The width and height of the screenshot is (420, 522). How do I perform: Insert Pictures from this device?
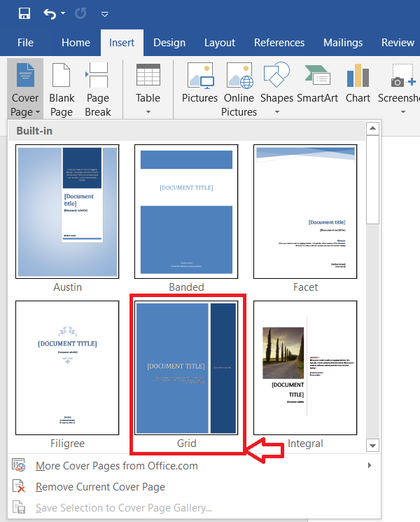point(200,83)
